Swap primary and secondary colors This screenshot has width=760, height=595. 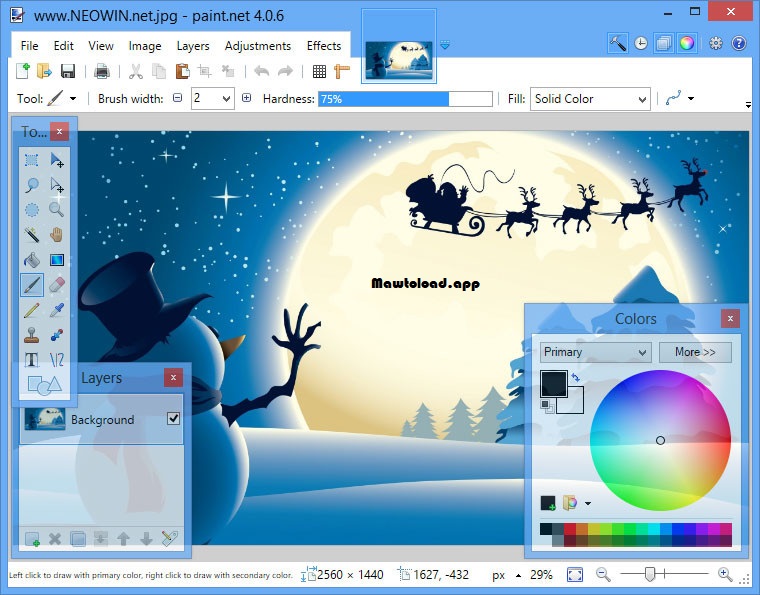(x=575, y=377)
